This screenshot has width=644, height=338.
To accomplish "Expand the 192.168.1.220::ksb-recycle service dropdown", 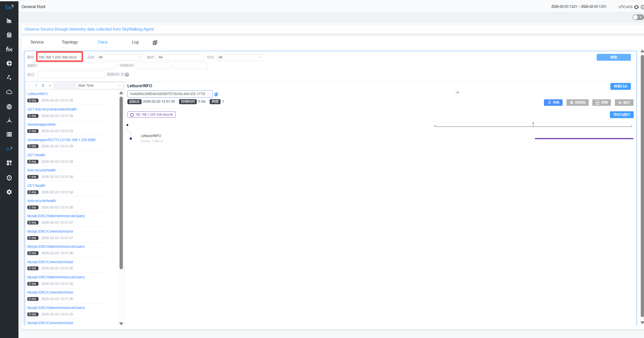I will pos(59,57).
